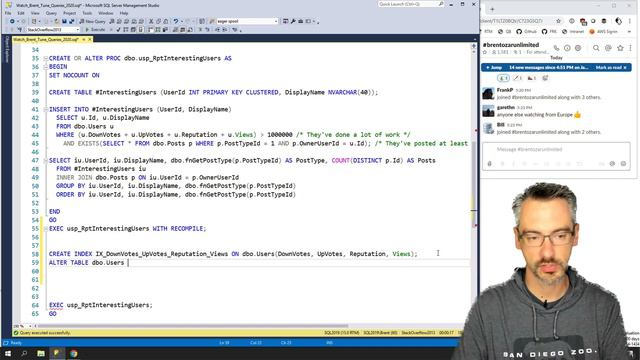Click the Slack search magnifier icon
The image size is (640, 360).
click(596, 48)
